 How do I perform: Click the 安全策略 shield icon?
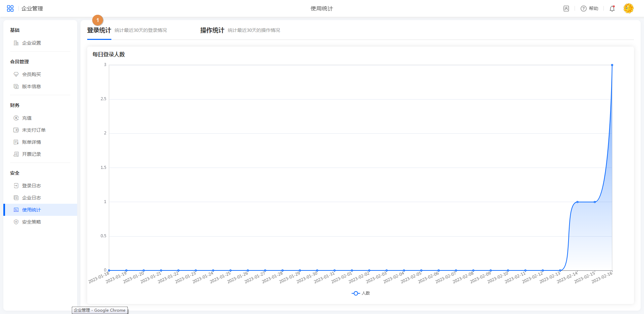click(16, 222)
